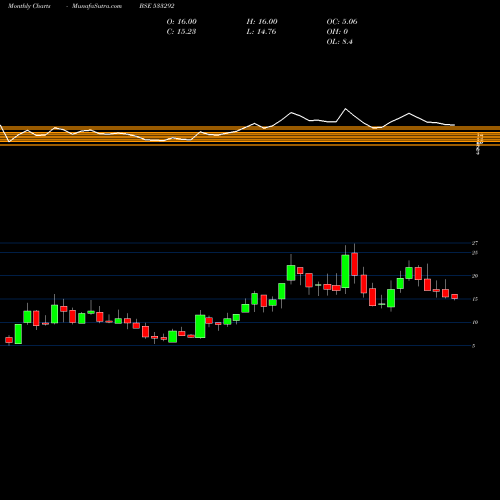This screenshot has width=500, height=500.
Task: Click the highest peak of white indicator line
Action: (345, 109)
